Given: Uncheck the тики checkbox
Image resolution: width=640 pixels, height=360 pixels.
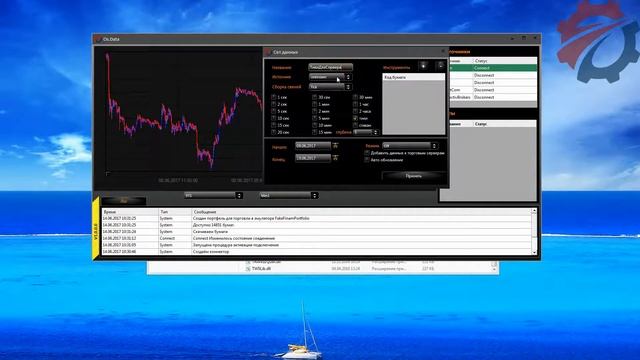Looking at the screenshot, I should pyautogui.click(x=355, y=118).
